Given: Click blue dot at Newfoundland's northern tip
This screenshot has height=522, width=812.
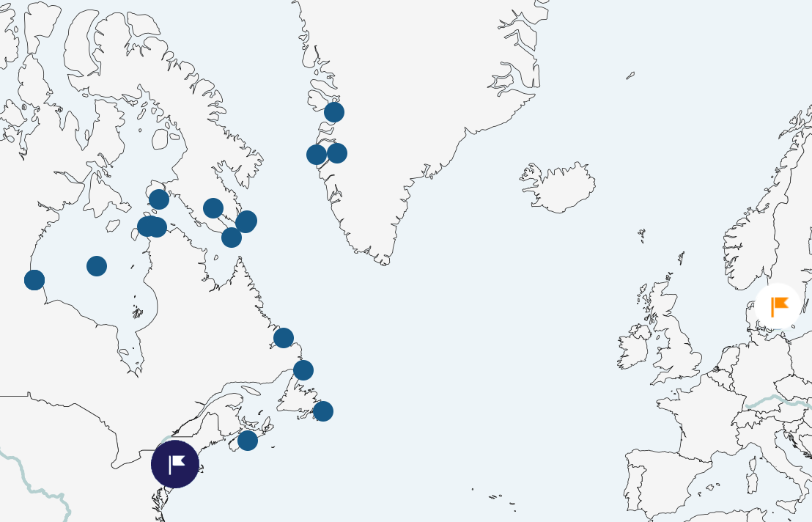Looking at the screenshot, I should pyautogui.click(x=303, y=370).
